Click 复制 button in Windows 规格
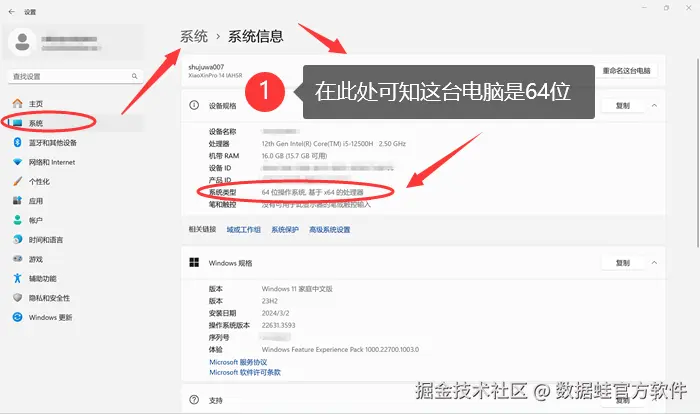This screenshot has height=414, width=700. point(623,263)
